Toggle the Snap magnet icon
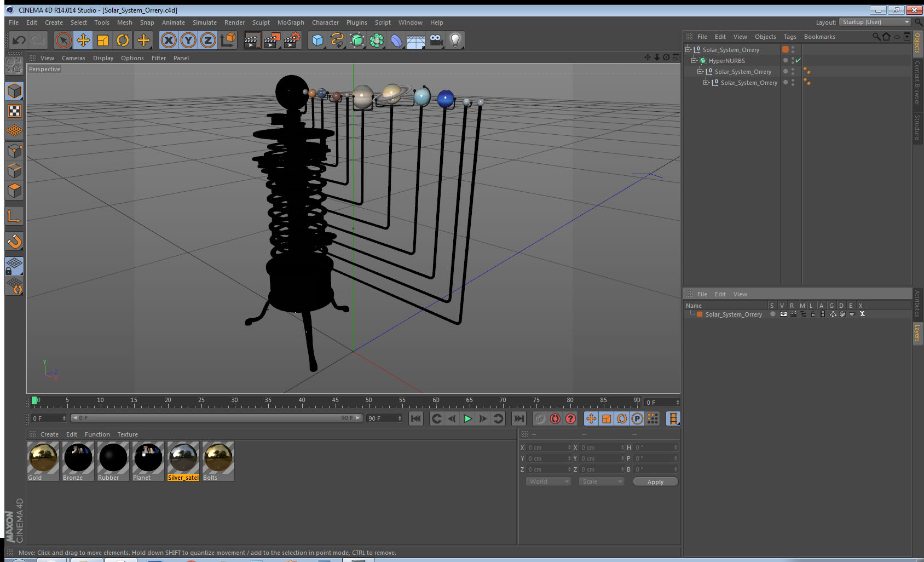 tap(14, 241)
